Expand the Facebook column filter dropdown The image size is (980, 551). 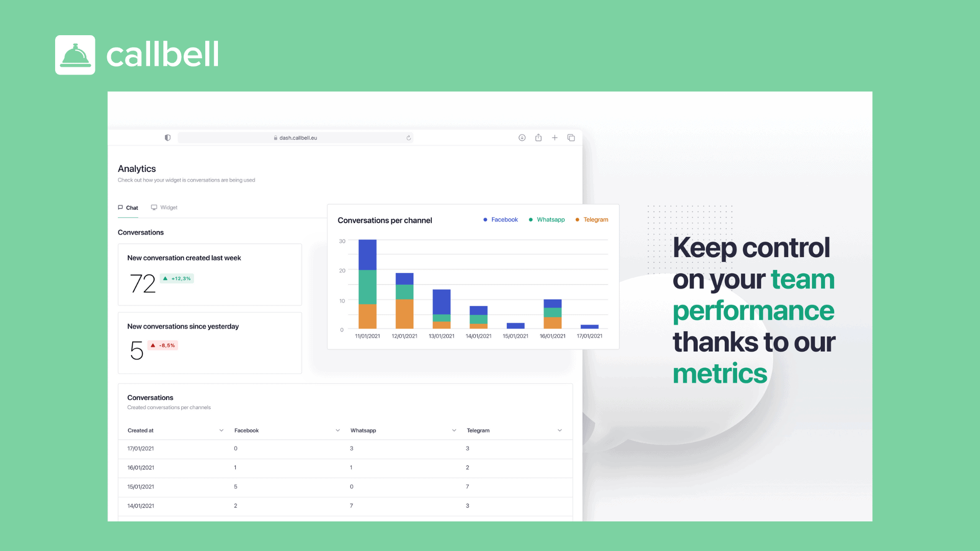click(338, 430)
